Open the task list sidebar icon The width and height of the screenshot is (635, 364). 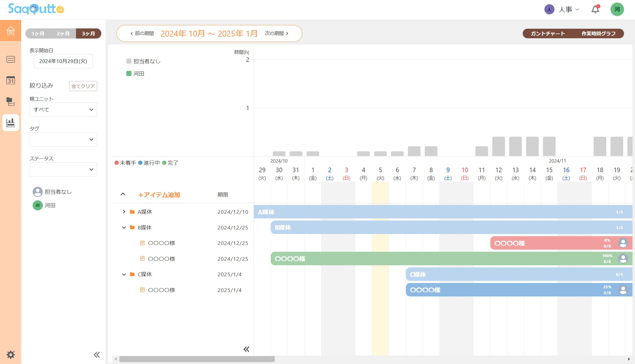(x=10, y=59)
